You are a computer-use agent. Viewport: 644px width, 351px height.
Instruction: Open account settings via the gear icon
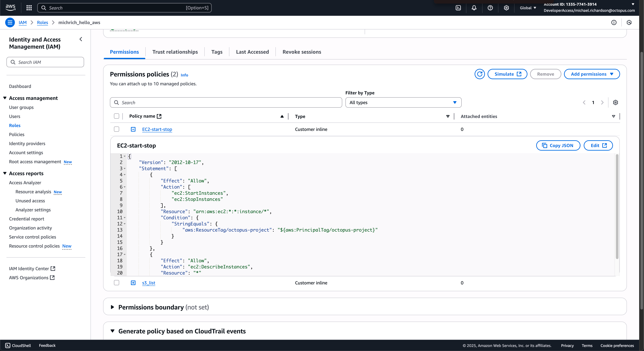coord(506,8)
